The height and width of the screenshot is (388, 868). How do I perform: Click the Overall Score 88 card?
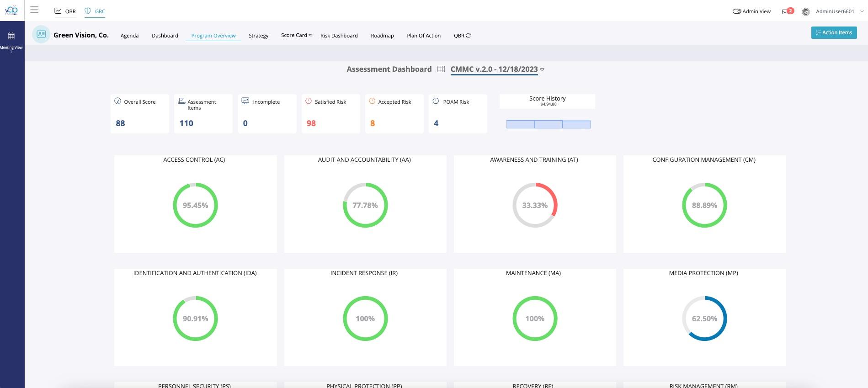[x=140, y=114]
